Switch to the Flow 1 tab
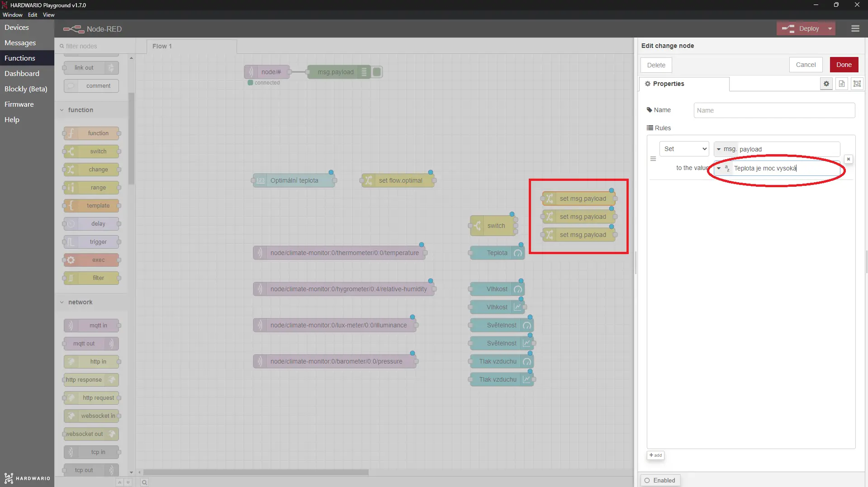The width and height of the screenshot is (868, 487). tap(191, 46)
